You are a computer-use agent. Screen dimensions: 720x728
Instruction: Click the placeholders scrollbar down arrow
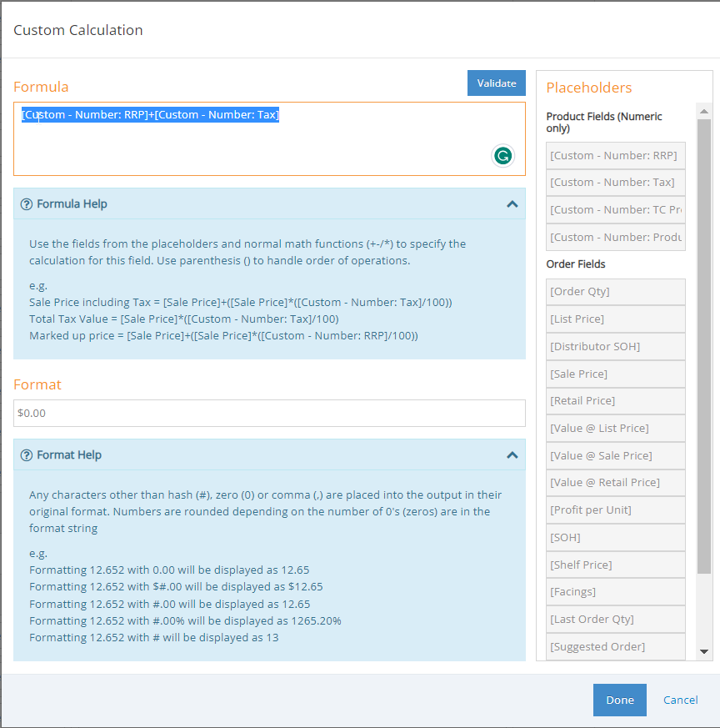pyautogui.click(x=704, y=651)
